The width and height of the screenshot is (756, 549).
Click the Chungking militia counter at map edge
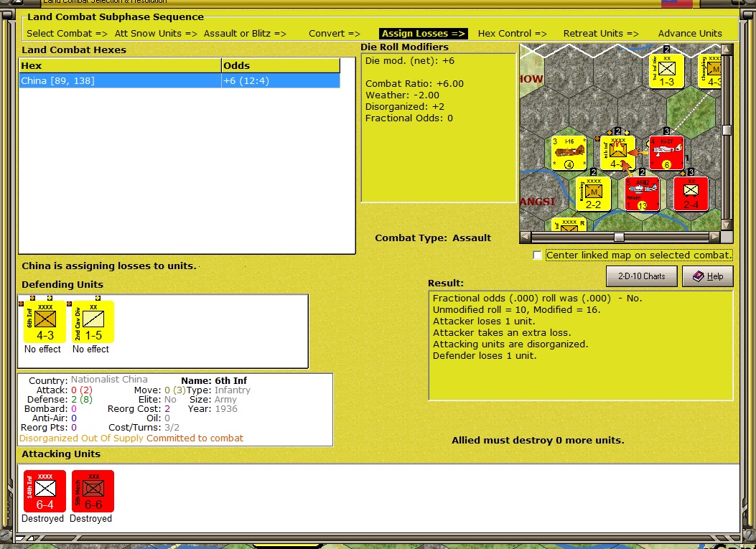point(711,71)
